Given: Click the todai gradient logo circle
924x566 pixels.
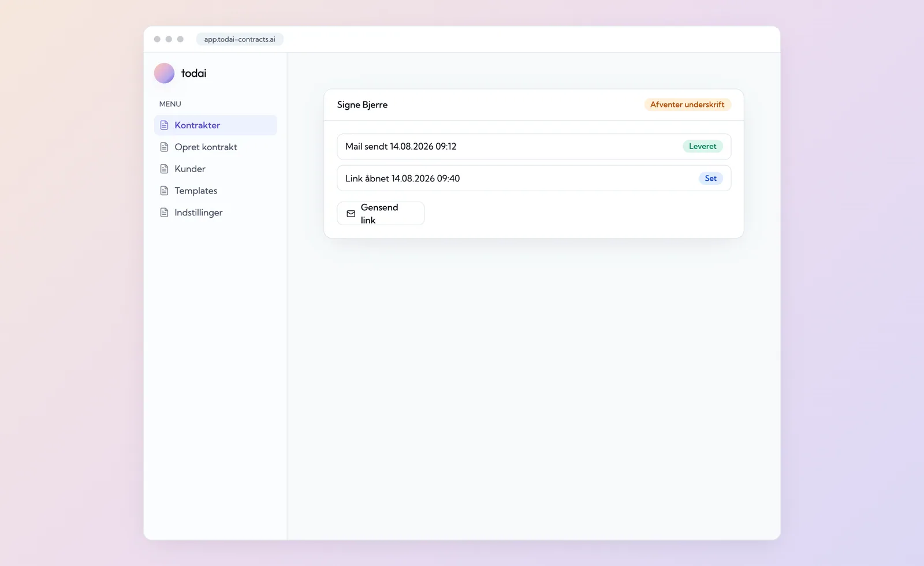Looking at the screenshot, I should [x=164, y=73].
